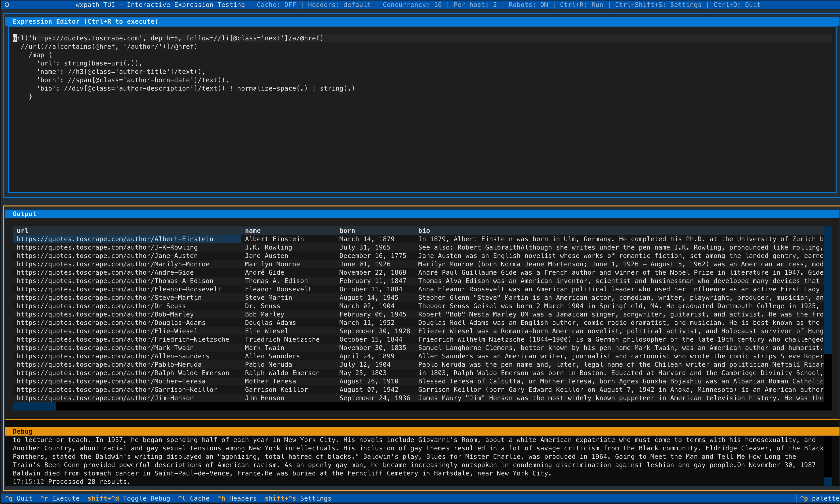Click the 'Processed 28 results' log line
Image resolution: width=840 pixels, height=504 pixels.
point(72,482)
